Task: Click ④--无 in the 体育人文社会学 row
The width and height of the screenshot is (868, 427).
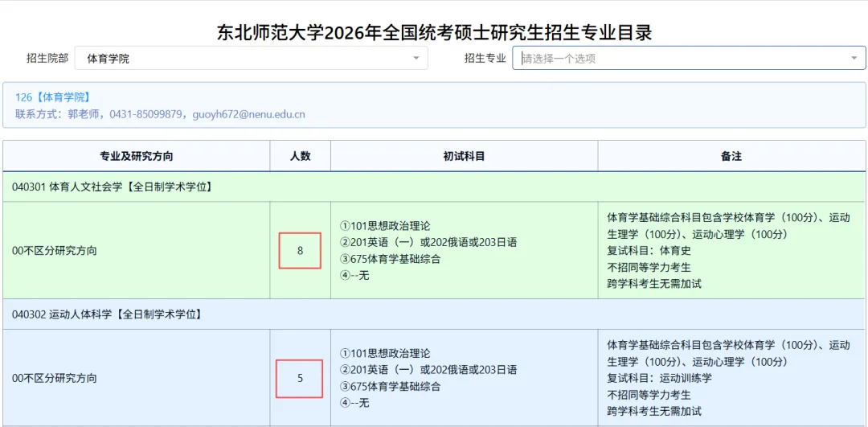Action: [354, 275]
